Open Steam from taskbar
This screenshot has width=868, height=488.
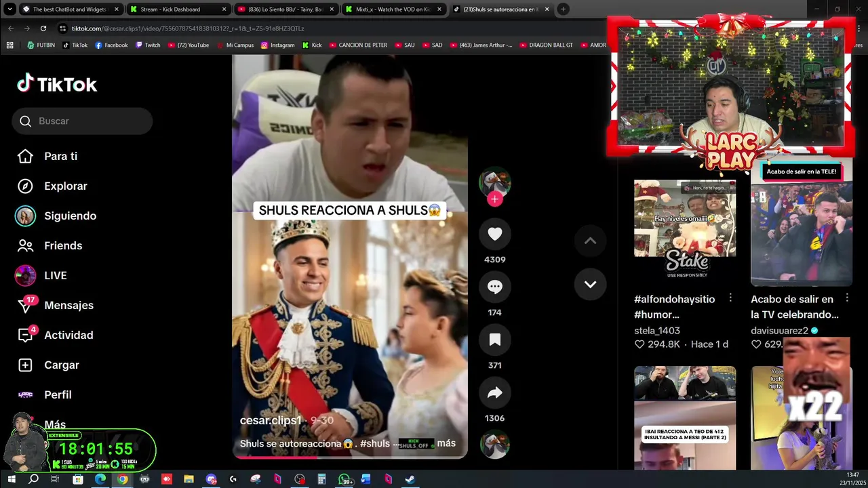[410, 479]
